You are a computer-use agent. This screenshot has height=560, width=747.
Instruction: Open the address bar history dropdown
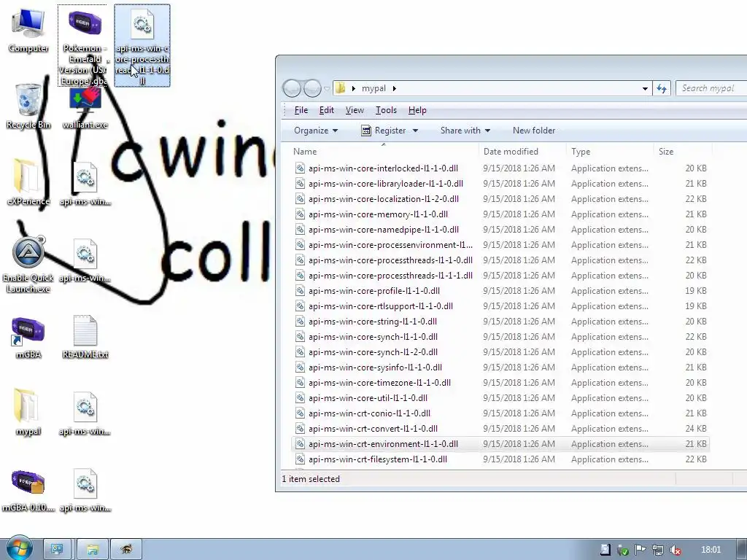click(645, 88)
